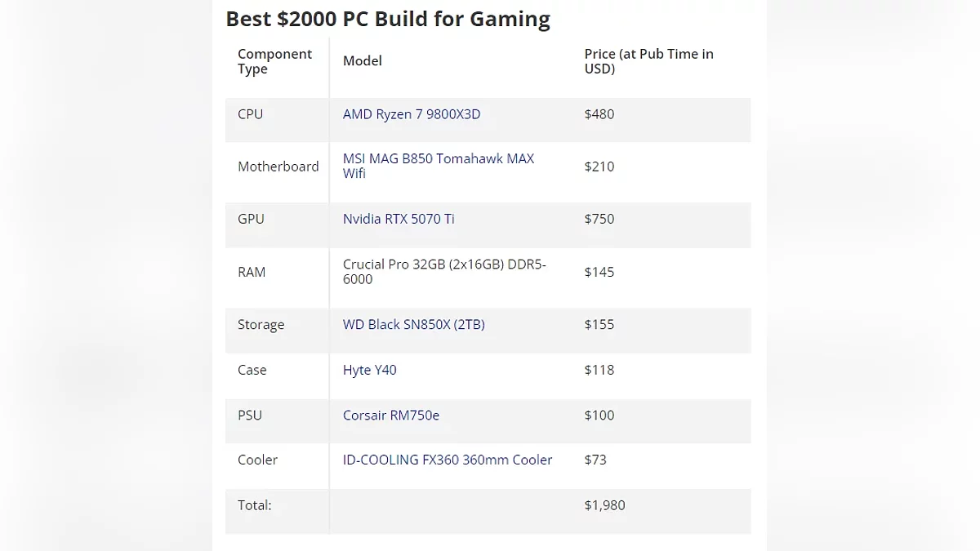Open the Nvidia RTX 5070 Ti link
This screenshot has width=980, height=551.
[x=399, y=219]
